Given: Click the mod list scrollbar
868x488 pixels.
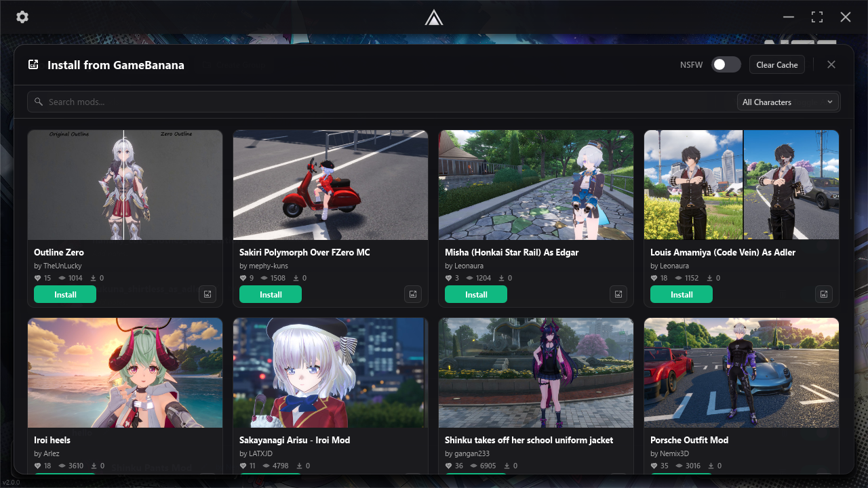Looking at the screenshot, I should [852, 174].
